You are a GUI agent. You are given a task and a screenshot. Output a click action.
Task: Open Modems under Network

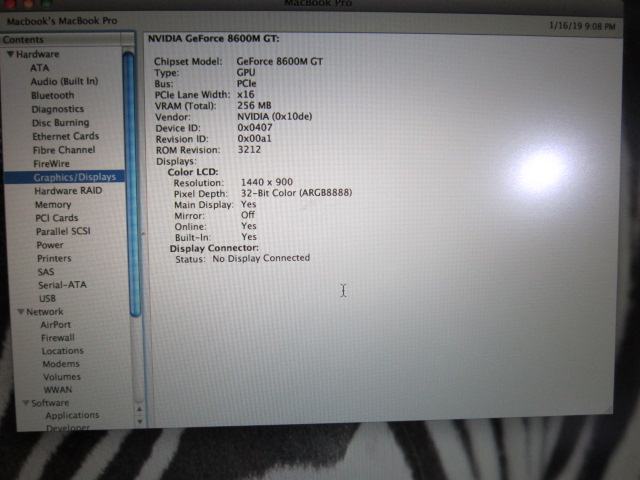tap(61, 364)
